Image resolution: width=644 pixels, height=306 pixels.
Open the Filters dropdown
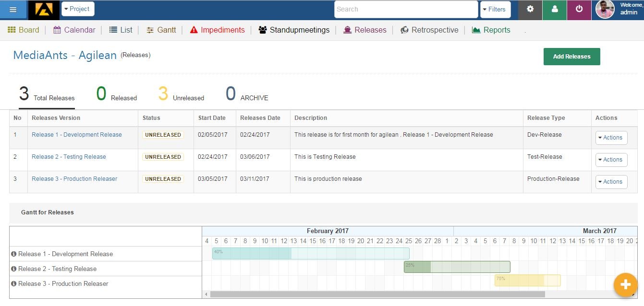495,9
